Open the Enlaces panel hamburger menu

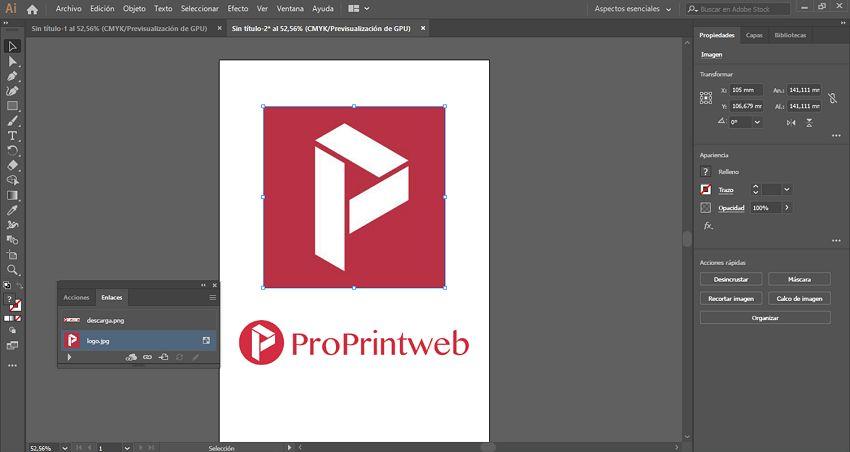click(x=212, y=298)
